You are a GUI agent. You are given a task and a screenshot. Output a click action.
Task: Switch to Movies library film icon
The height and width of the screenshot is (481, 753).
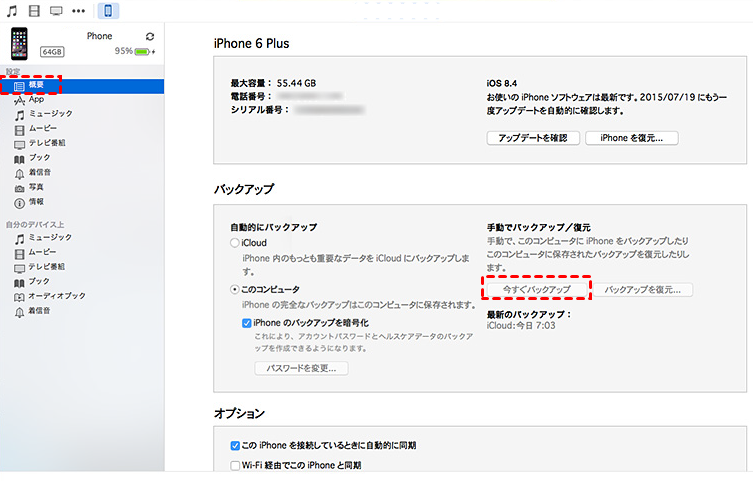tap(35, 11)
